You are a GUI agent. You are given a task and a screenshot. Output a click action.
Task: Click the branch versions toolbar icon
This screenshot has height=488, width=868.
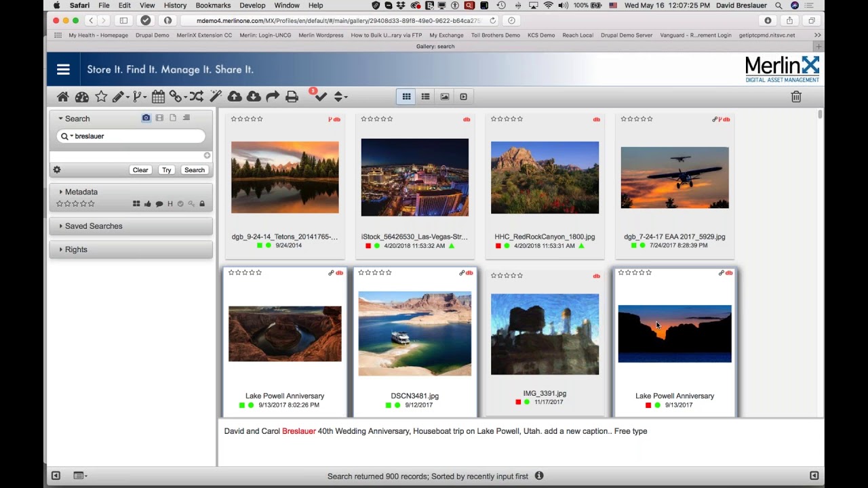138,97
